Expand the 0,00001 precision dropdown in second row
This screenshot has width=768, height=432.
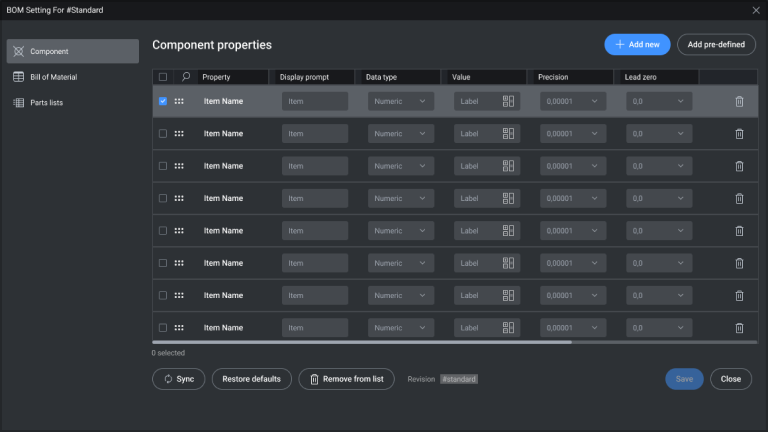pyautogui.click(x=573, y=134)
